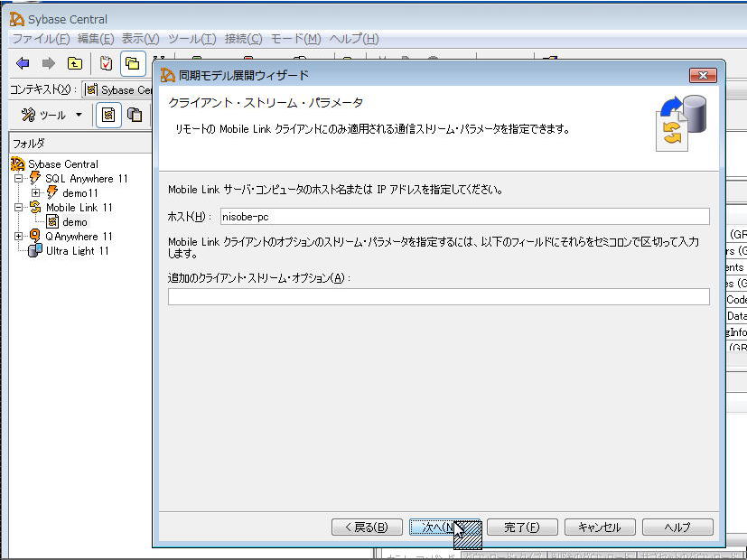Open the ファイル(F) menu
The image size is (747, 560).
[x=41, y=39]
